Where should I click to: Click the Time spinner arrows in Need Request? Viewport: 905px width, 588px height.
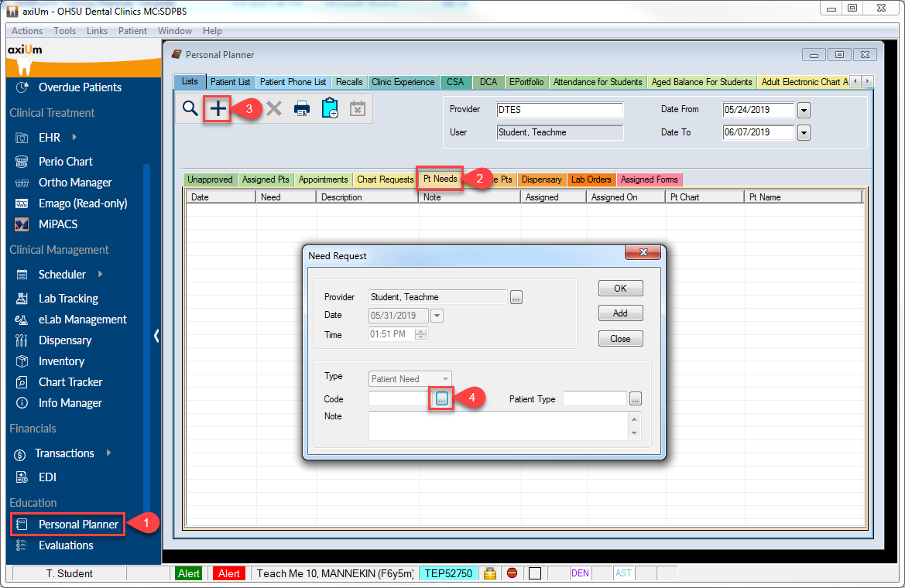[x=420, y=334]
